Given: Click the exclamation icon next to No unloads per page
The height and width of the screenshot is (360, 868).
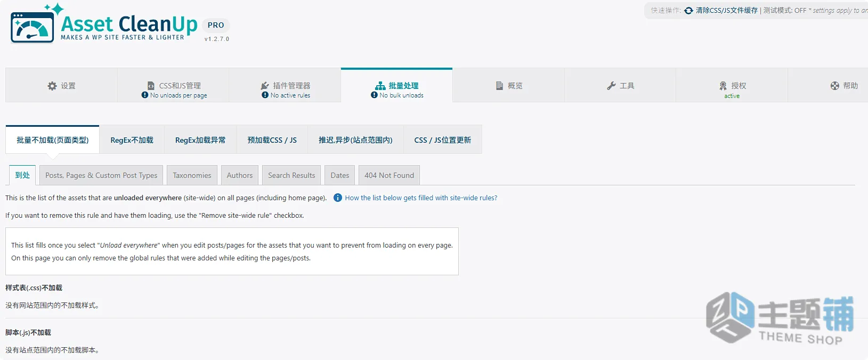Looking at the screenshot, I should click(x=145, y=95).
